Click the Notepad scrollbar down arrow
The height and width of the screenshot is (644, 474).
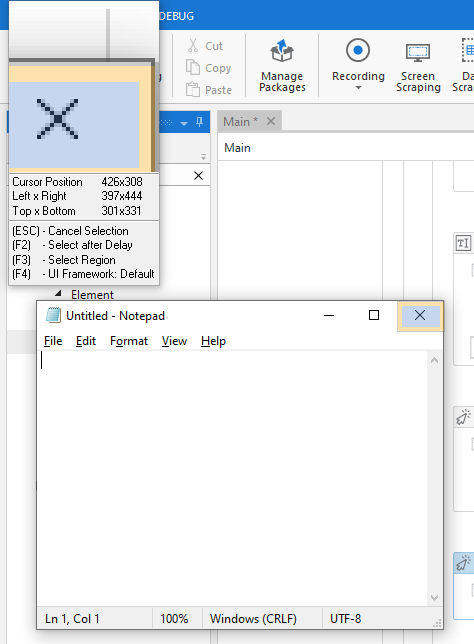click(435, 598)
